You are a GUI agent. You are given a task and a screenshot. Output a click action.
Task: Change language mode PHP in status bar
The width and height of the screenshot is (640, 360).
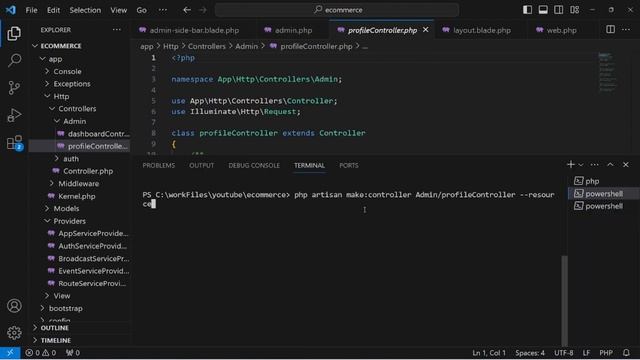pyautogui.click(x=606, y=353)
